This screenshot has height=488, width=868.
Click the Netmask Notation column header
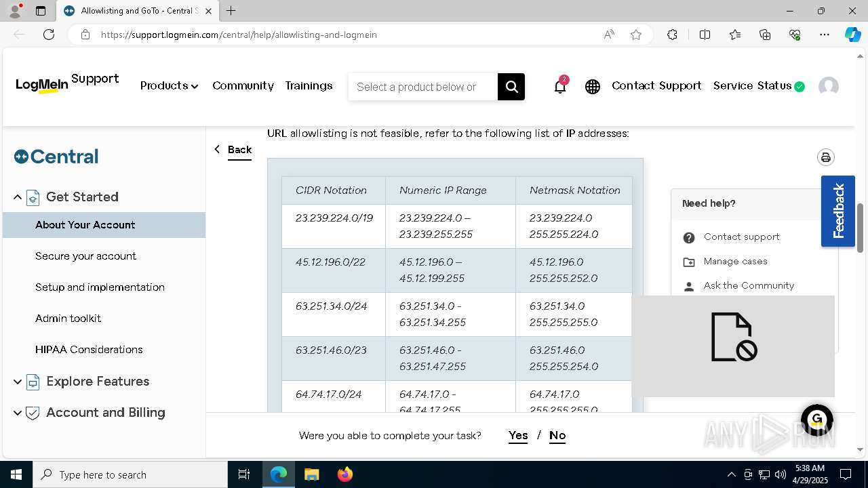coord(574,190)
